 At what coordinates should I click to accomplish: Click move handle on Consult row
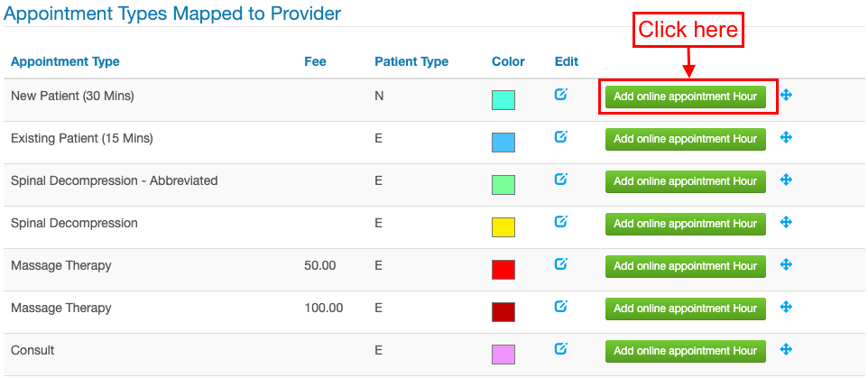click(786, 349)
